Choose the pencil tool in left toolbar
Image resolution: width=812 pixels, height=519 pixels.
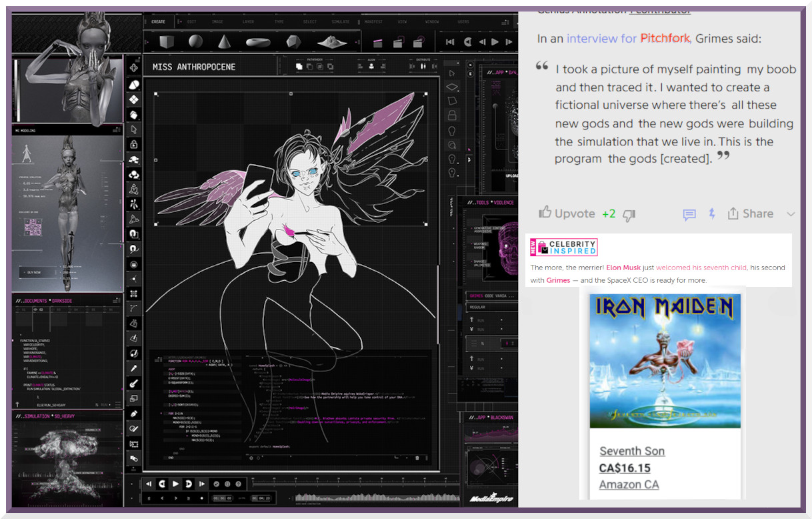[134, 414]
